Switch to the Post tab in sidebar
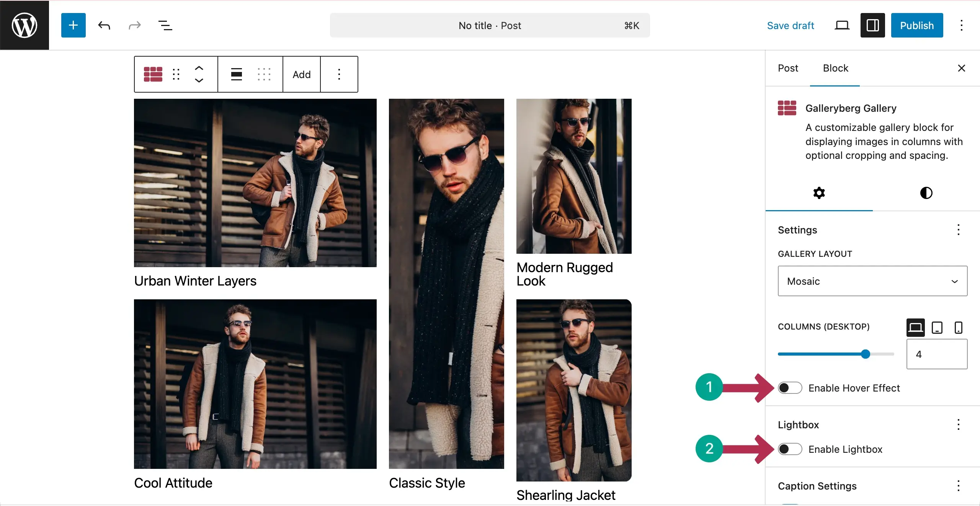Viewport: 980px width, 506px height. 788,68
